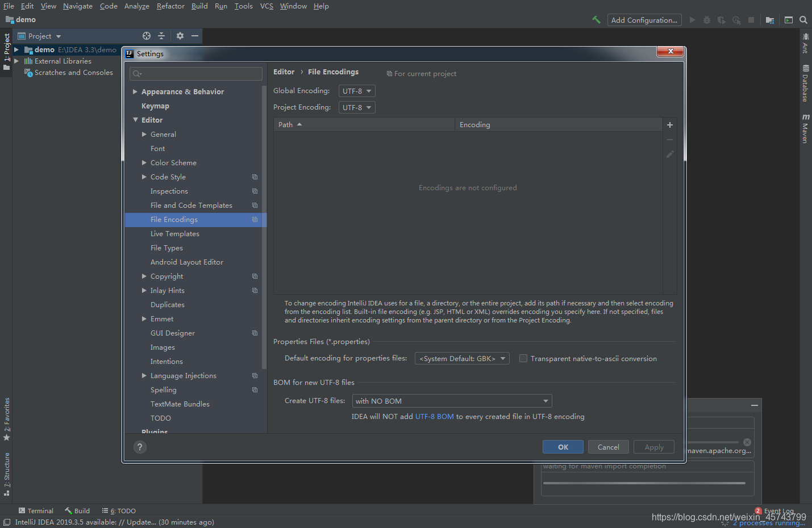Viewport: 812px width, 528px height.
Task: Open the Navigate menu
Action: coord(78,6)
